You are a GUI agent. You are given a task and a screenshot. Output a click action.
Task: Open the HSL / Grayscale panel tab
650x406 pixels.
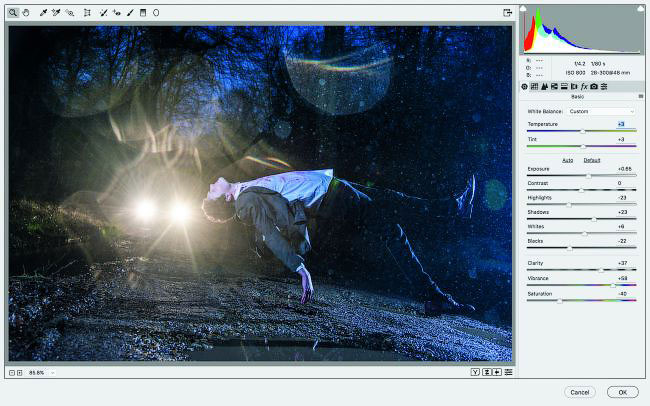[x=554, y=86]
